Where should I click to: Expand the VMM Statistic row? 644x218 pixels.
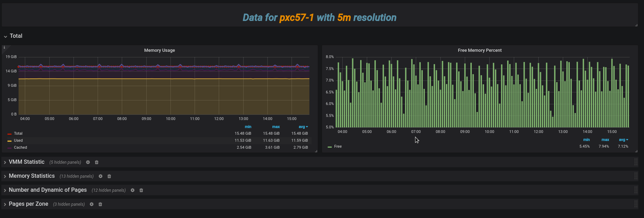[x=27, y=162]
